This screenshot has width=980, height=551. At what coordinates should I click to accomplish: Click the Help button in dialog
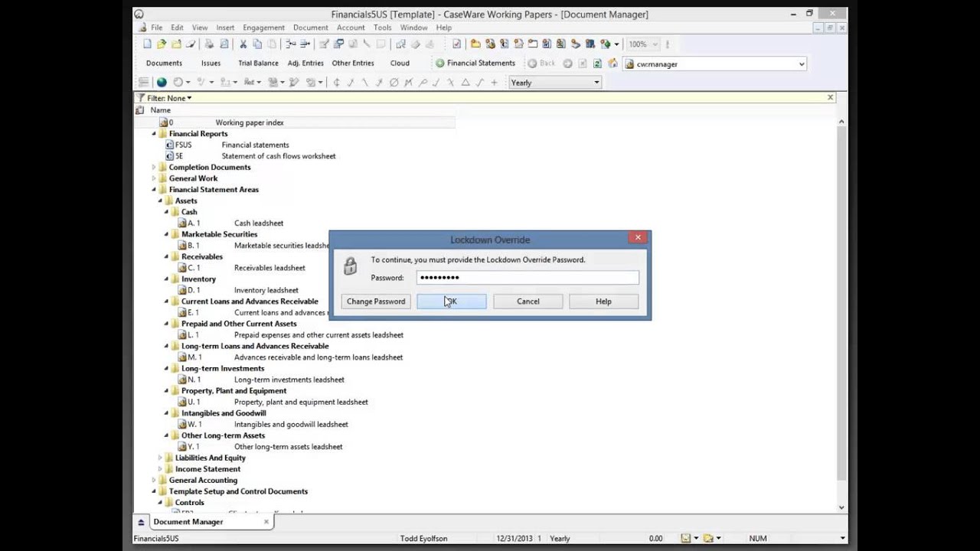[x=603, y=302]
